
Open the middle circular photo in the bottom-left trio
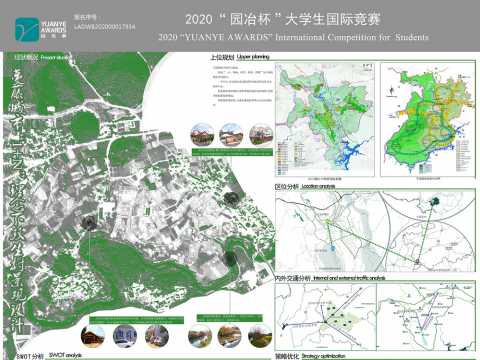click(125, 337)
